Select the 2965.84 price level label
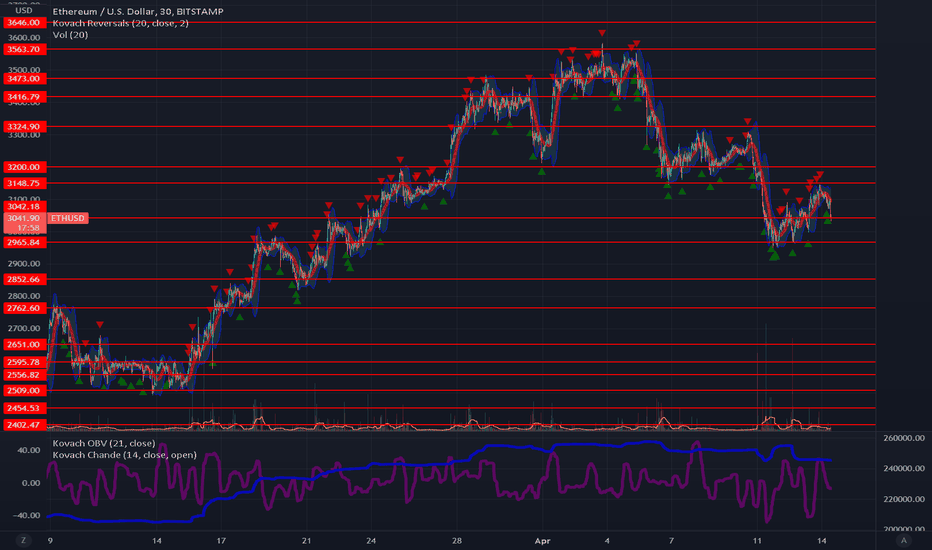The width and height of the screenshot is (932, 550). tap(24, 243)
